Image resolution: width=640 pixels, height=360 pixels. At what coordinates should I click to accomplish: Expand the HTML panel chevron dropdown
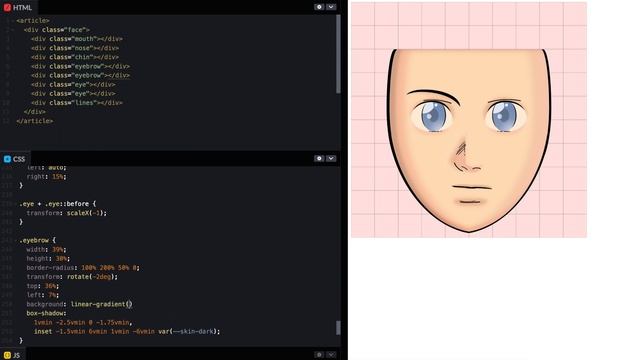pyautogui.click(x=331, y=7)
